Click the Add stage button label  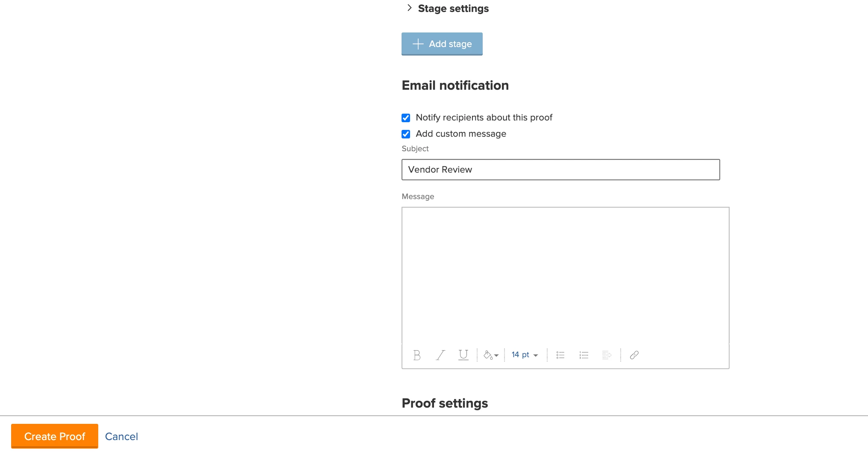[450, 44]
